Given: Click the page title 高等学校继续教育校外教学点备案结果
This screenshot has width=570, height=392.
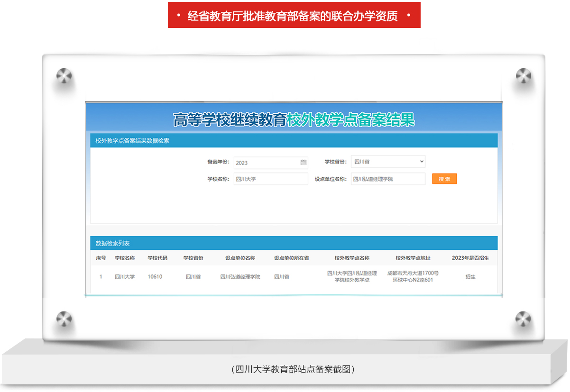Looking at the screenshot, I should click(294, 120).
